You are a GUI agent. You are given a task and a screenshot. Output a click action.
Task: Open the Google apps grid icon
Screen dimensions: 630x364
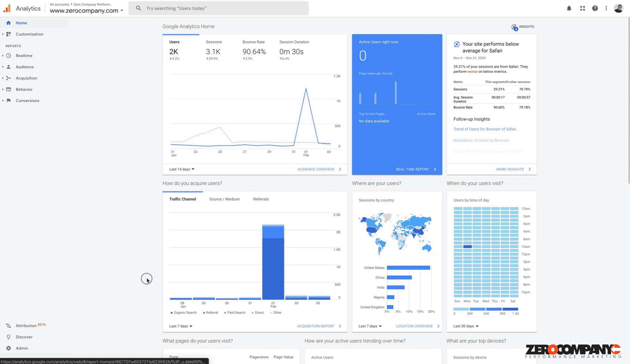click(582, 8)
